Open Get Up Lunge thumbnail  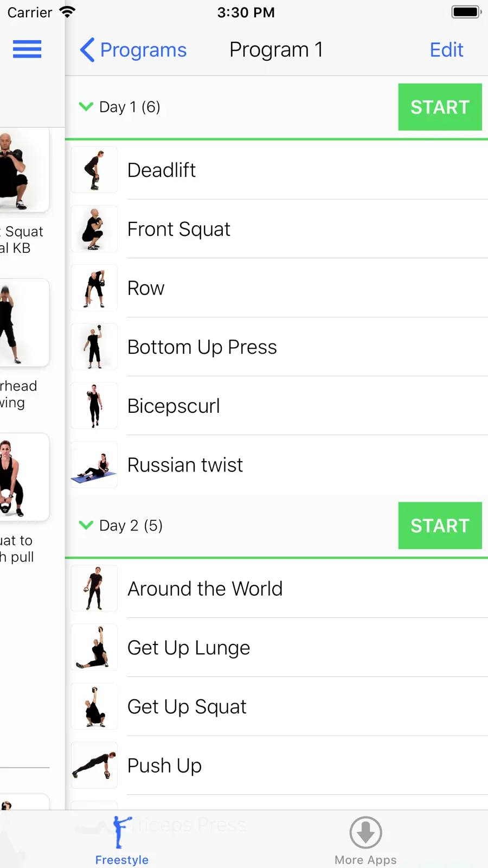coord(94,647)
